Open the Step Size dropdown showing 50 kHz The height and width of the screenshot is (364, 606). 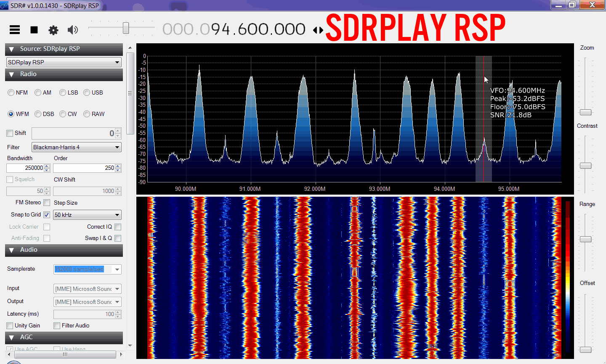[87, 215]
